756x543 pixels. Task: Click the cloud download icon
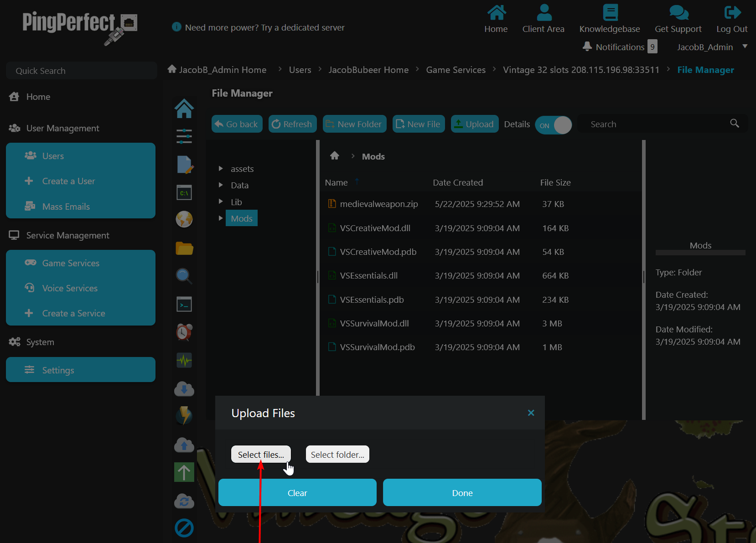click(184, 389)
